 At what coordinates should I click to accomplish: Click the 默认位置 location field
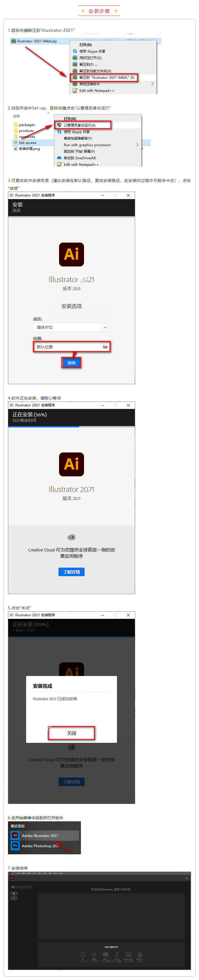point(72,347)
